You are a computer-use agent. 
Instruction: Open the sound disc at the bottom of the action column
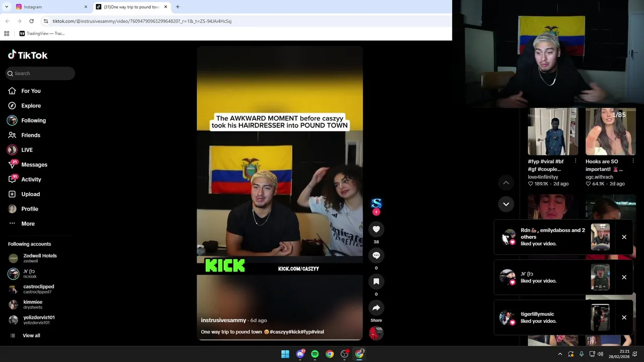pos(376,333)
